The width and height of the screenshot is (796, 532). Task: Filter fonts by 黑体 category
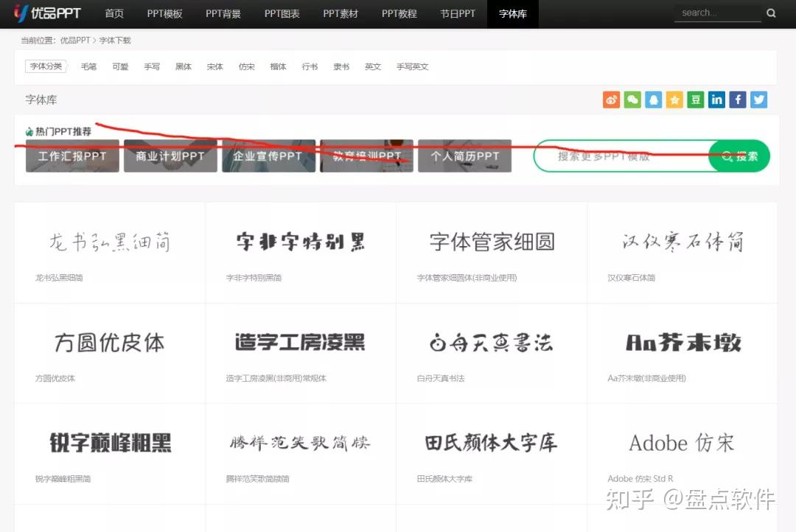[x=184, y=66]
